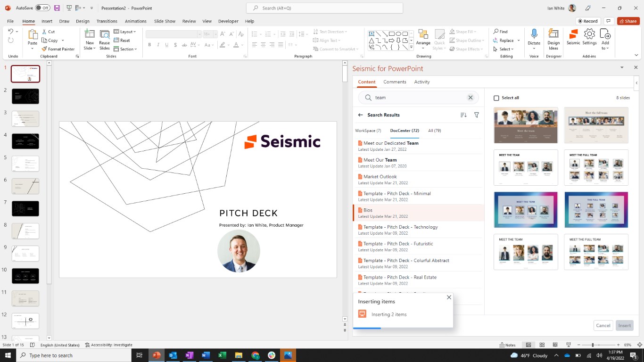Viewport: 644px width, 362px height.
Task: Go back using the Search Results arrow
Action: 361,115
